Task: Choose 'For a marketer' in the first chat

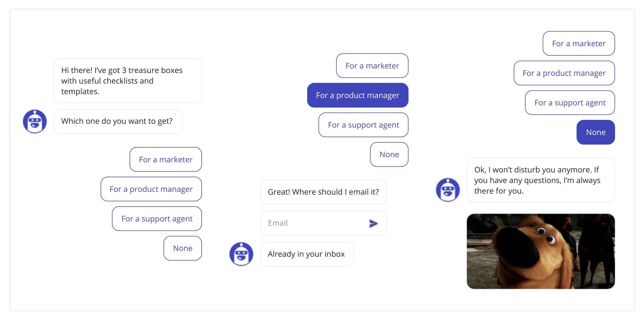Action: [x=166, y=159]
